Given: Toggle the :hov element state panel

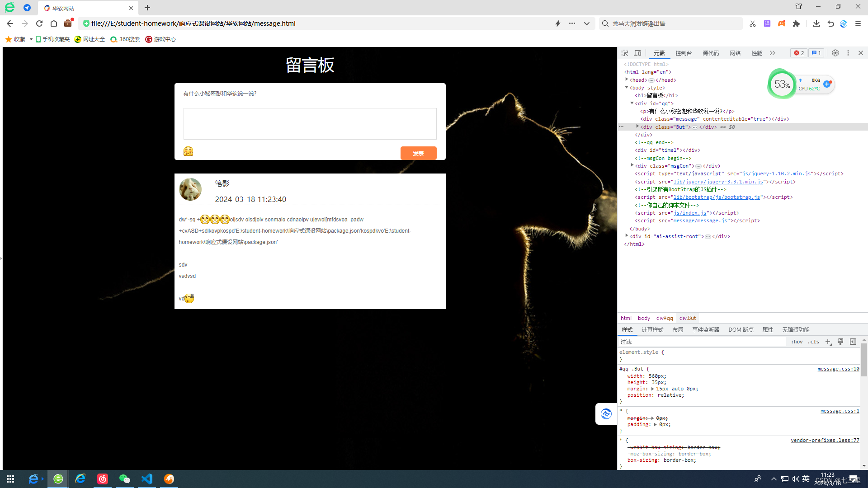Looking at the screenshot, I should (x=797, y=342).
